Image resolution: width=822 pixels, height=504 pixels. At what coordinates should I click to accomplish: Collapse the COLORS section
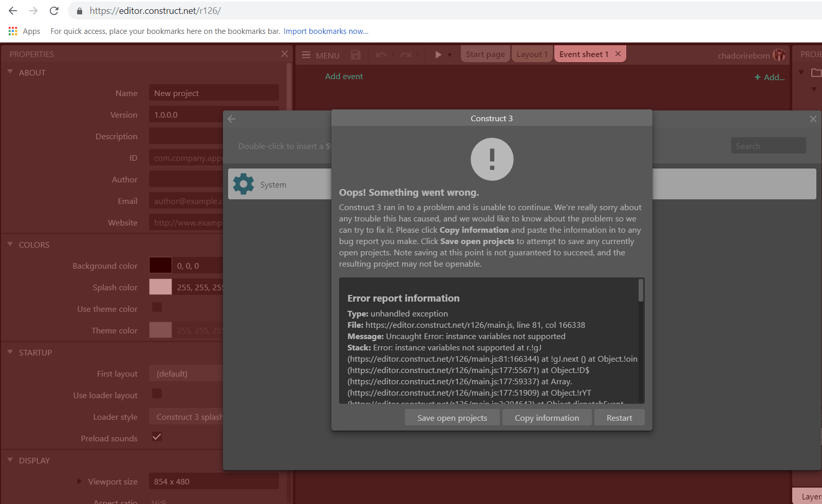click(9, 244)
